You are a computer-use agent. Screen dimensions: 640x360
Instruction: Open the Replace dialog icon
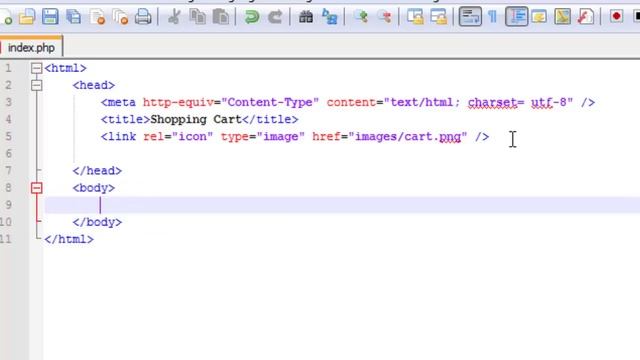click(x=329, y=17)
